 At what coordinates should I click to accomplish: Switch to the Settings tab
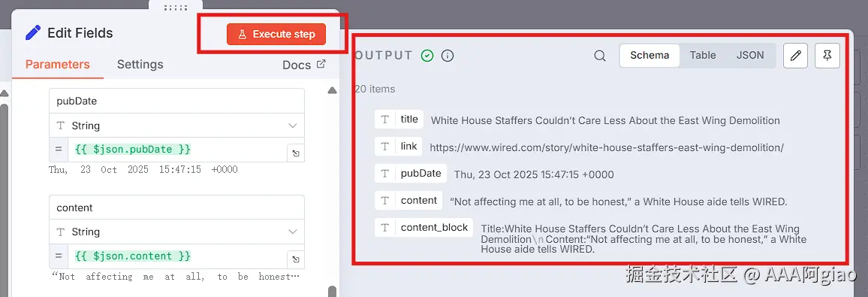coord(140,64)
